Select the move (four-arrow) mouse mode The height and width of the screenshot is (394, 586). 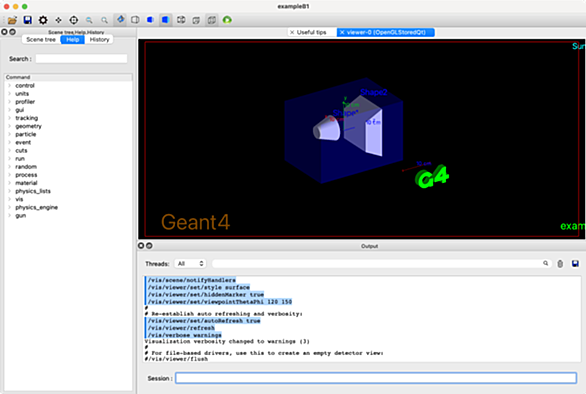58,20
